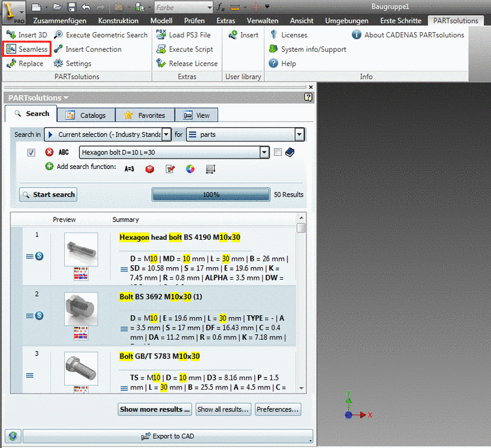The width and height of the screenshot is (491, 448).
Task: Remove the text search row with red X icon
Action: pyautogui.click(x=49, y=152)
